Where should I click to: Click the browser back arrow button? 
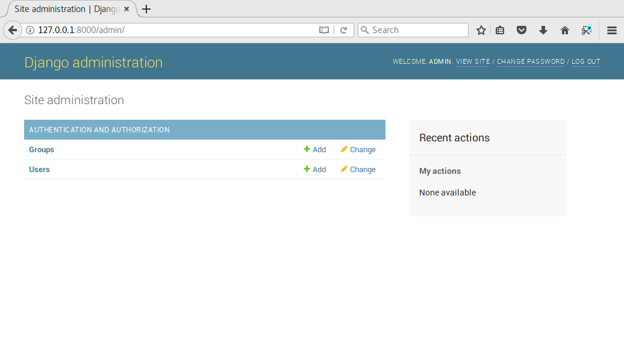(x=12, y=30)
